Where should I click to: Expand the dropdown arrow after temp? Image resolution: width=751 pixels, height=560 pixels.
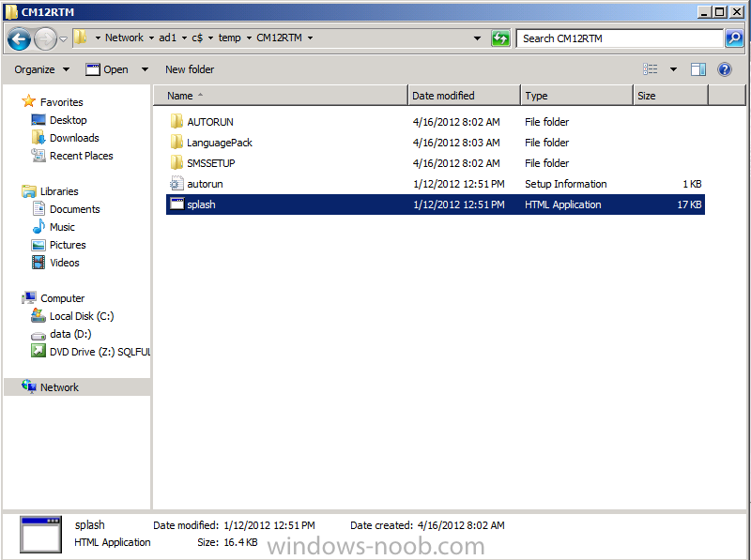coord(249,38)
